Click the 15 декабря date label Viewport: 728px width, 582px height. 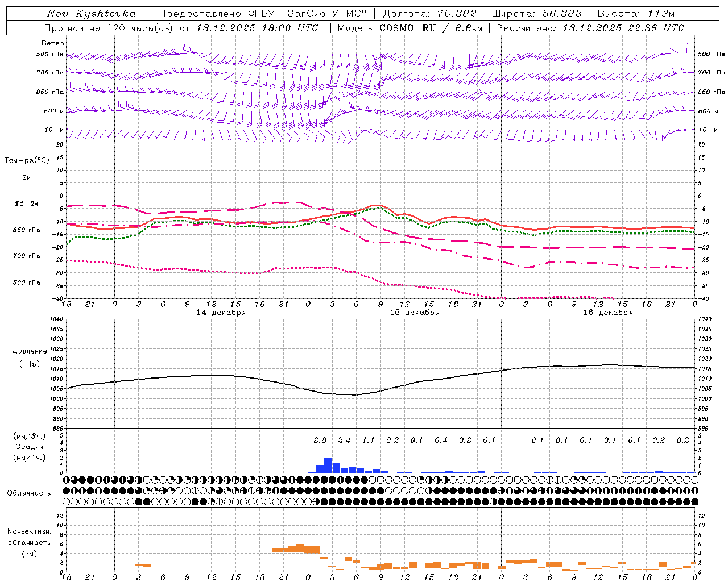(415, 313)
